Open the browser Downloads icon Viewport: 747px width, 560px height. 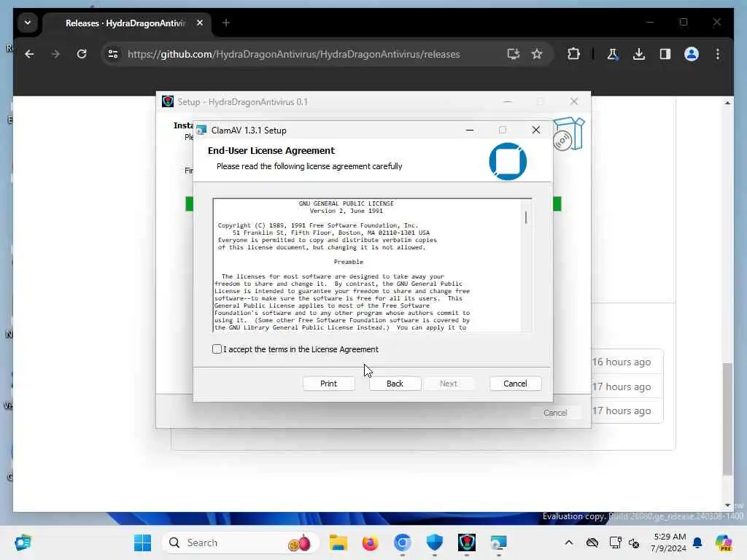(639, 54)
